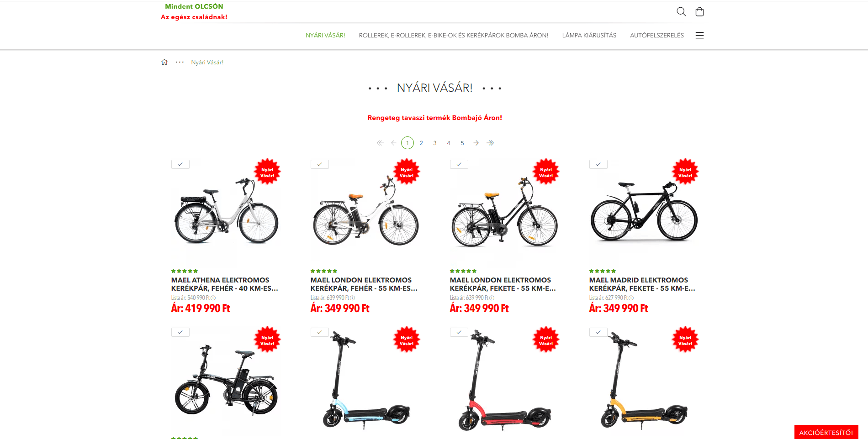Open the black Mael London bike thumbnail

pyautogui.click(x=505, y=214)
